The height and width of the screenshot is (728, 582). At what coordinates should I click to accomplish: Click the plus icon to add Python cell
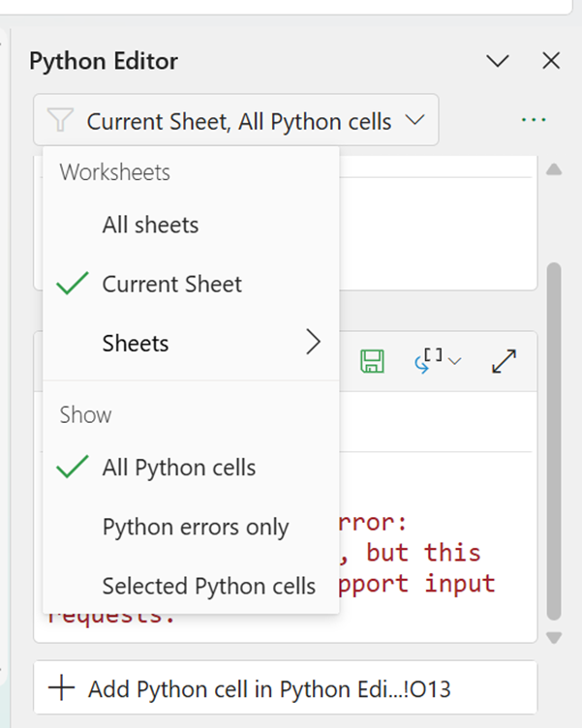pyautogui.click(x=61, y=689)
